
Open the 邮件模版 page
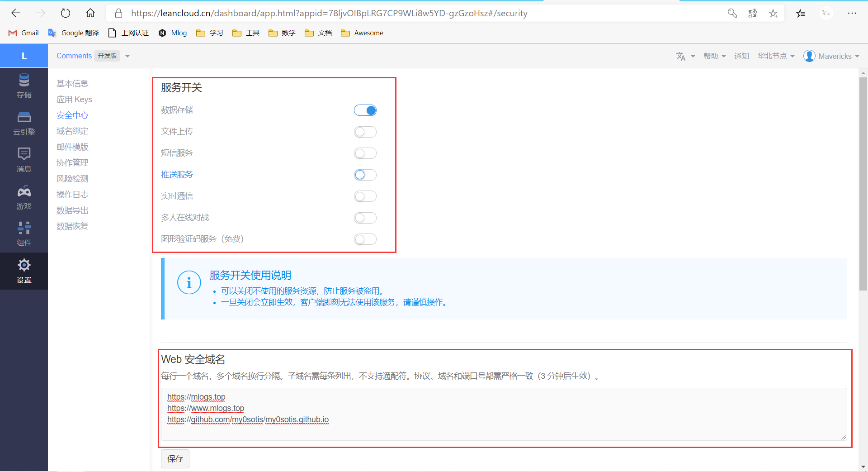click(72, 147)
